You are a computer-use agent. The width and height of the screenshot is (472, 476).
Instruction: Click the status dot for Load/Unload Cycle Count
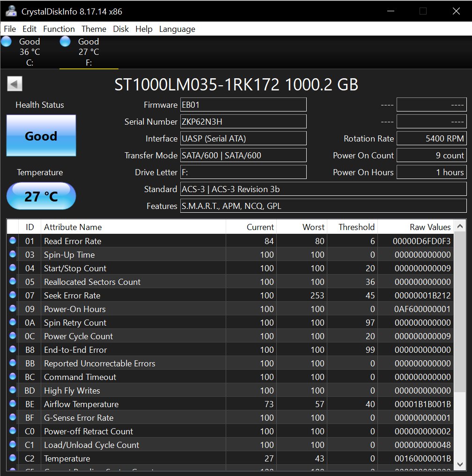point(13,444)
